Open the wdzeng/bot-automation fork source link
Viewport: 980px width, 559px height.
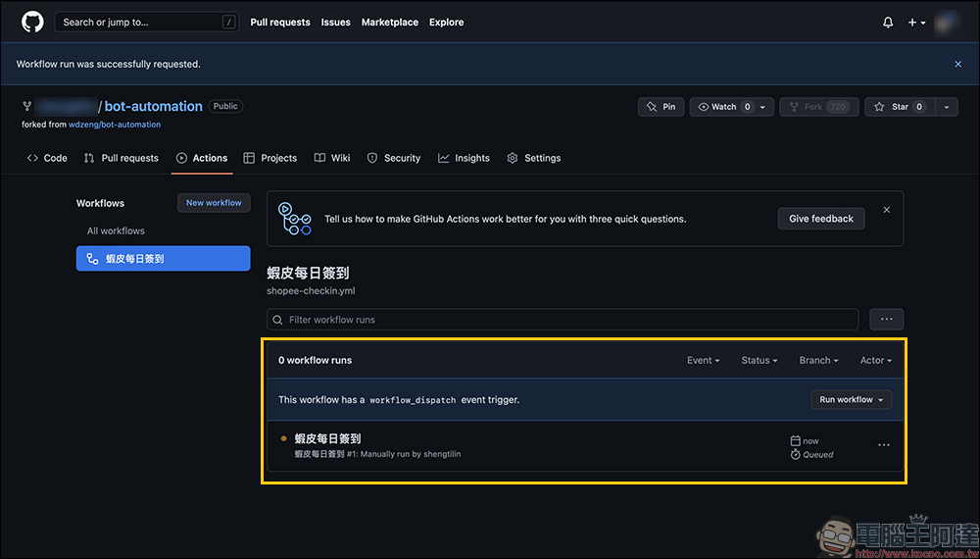(x=115, y=125)
